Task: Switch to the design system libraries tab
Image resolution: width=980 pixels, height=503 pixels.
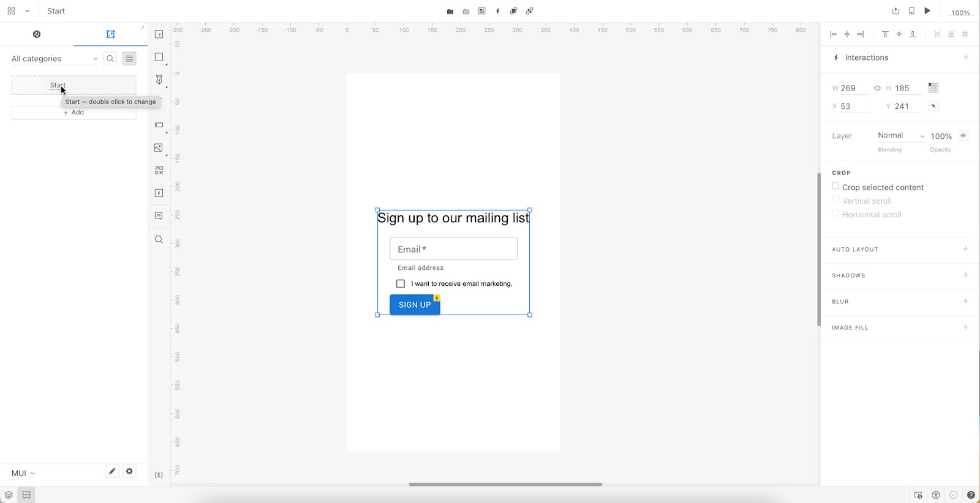Action: click(37, 34)
